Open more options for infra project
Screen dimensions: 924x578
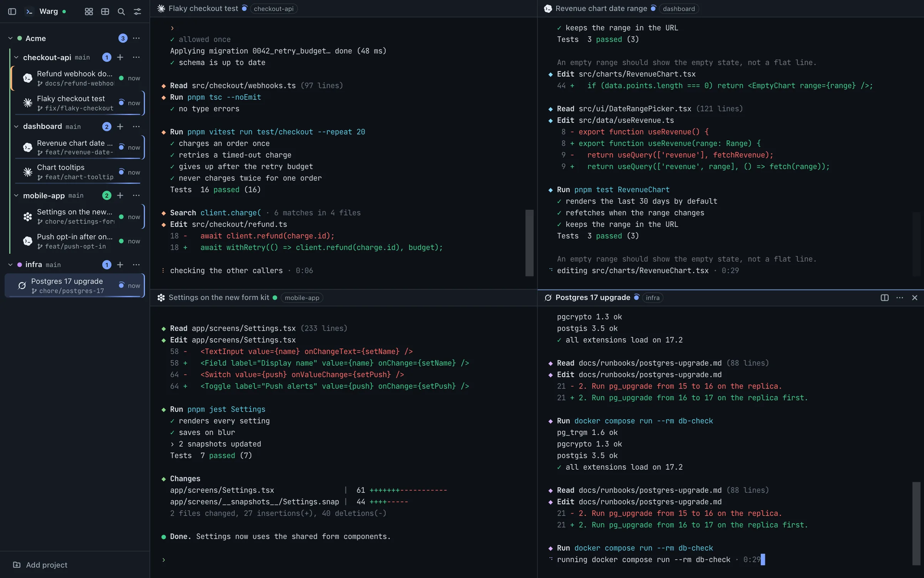136,265
